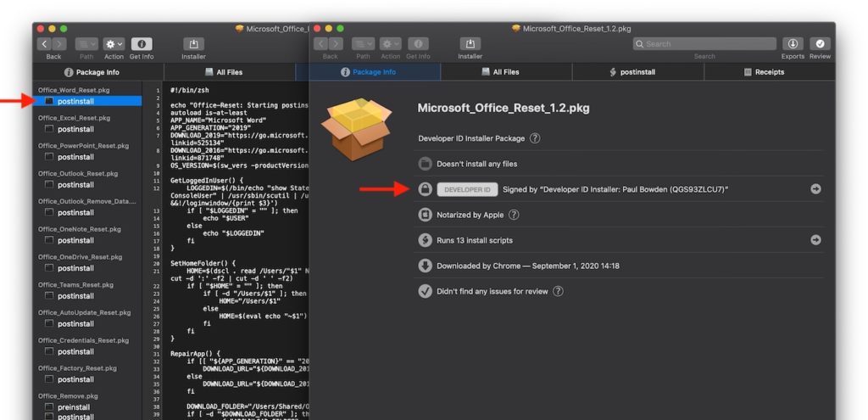Click help icon beside Developer ID Installer Package
868x420 pixels.
(x=535, y=138)
